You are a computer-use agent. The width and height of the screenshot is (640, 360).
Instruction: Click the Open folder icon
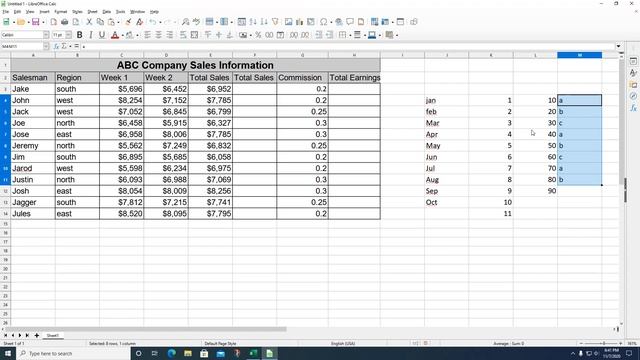coord(21,22)
